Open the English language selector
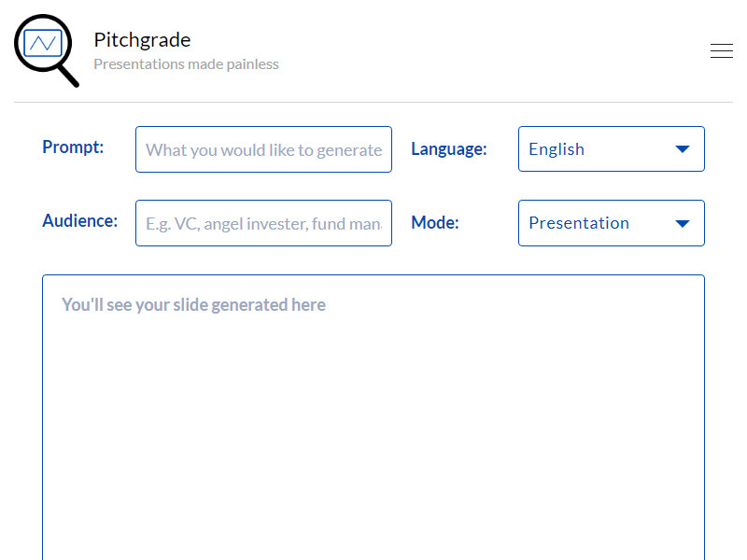The image size is (747, 560). [598, 149]
